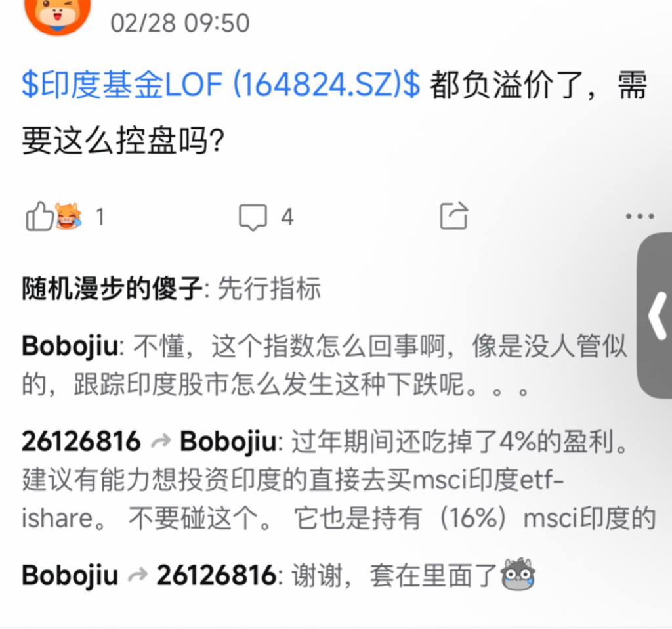Select the 先行指标 comment text
Screen dimensions: 672x629
[269, 288]
